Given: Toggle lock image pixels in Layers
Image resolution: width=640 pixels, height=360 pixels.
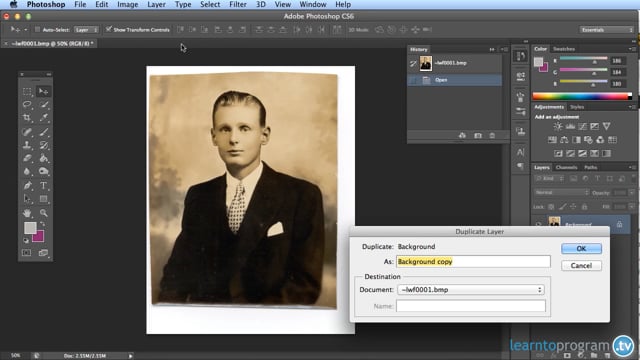Looking at the screenshot, I should tap(562, 207).
